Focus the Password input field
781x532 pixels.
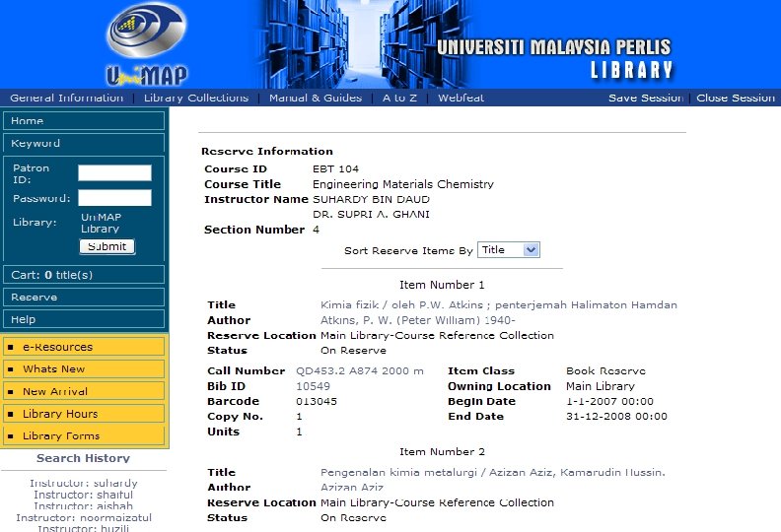[x=114, y=198]
